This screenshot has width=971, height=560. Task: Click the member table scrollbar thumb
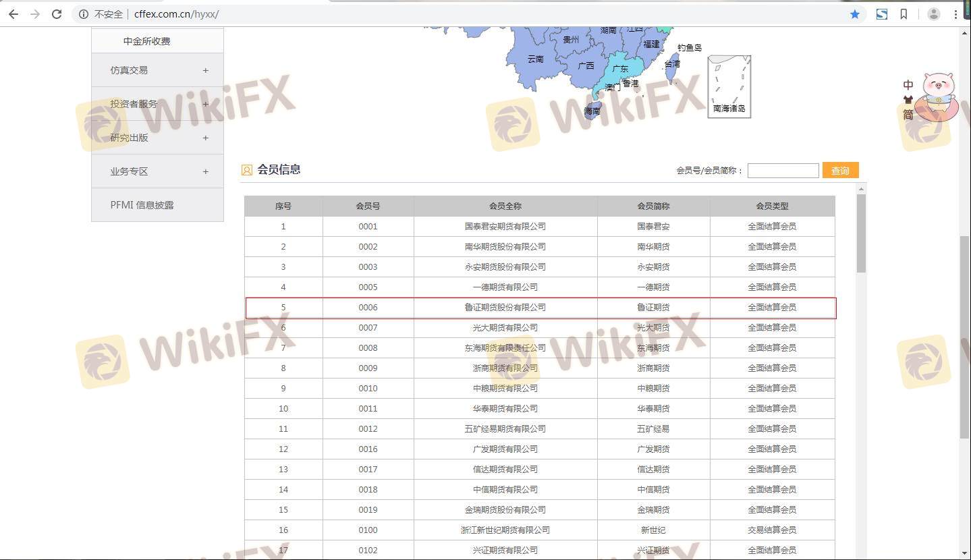(x=861, y=233)
